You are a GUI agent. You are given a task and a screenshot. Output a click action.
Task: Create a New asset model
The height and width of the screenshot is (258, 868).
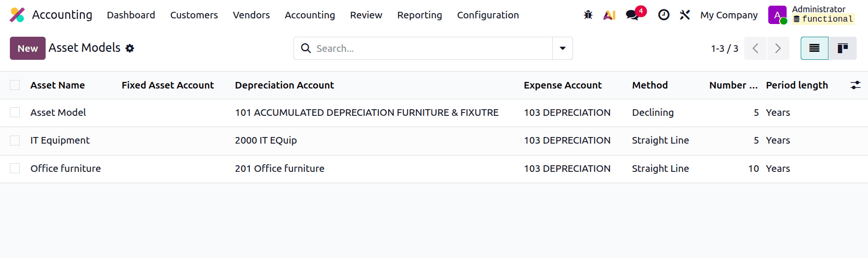point(28,48)
